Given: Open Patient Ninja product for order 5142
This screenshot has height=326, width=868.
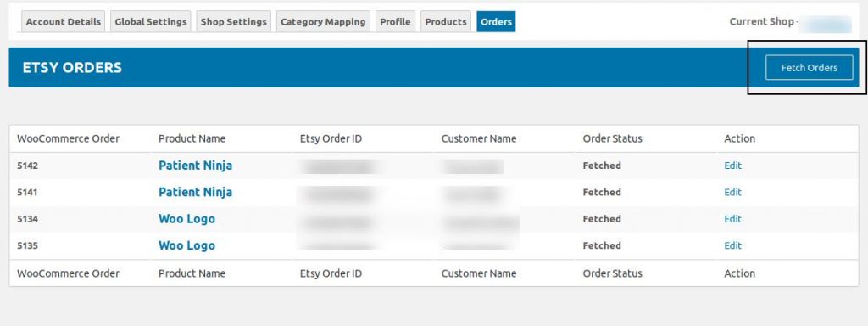Looking at the screenshot, I should (x=196, y=166).
